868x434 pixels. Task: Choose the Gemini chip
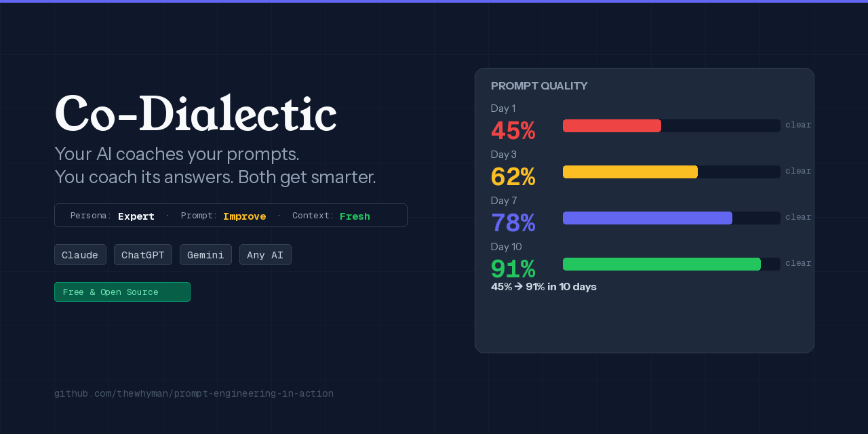(x=205, y=255)
